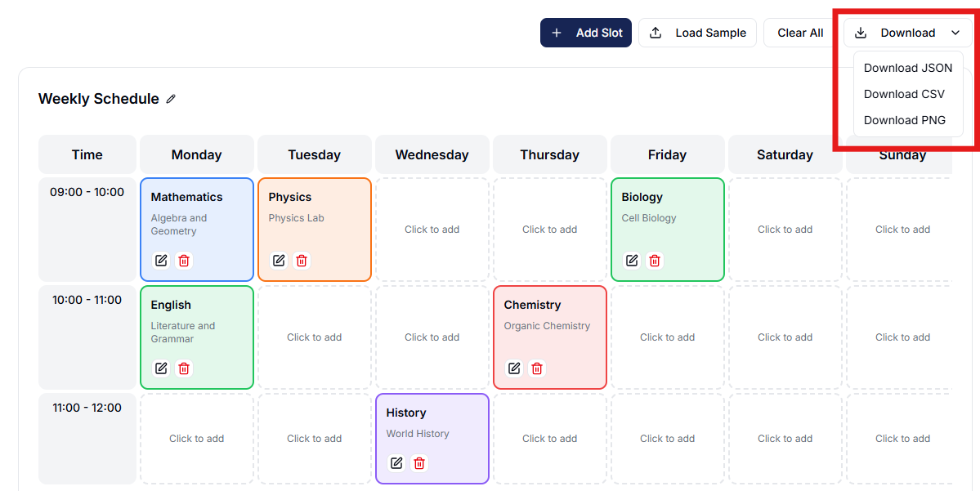Viewport: 980px width, 491px height.
Task: Delete the Biology slot on Friday
Action: click(x=655, y=261)
